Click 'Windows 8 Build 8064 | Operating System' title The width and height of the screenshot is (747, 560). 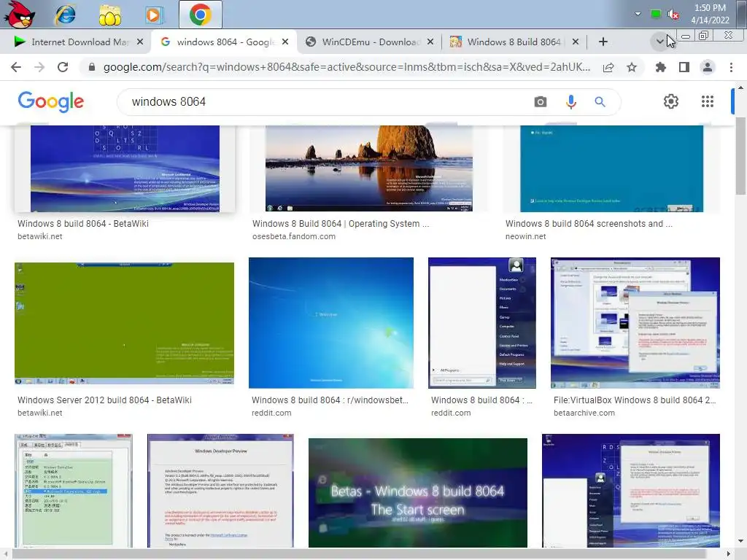point(341,224)
